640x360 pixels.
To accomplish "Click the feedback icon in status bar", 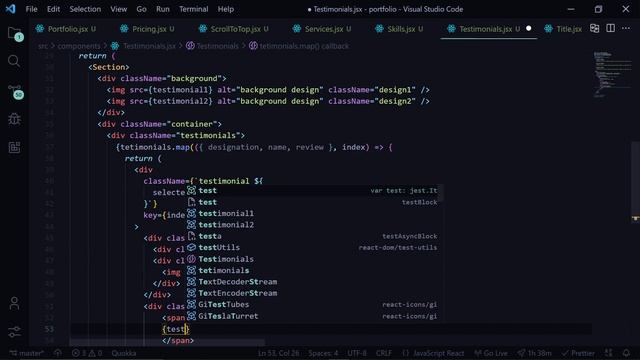I will [x=609, y=353].
